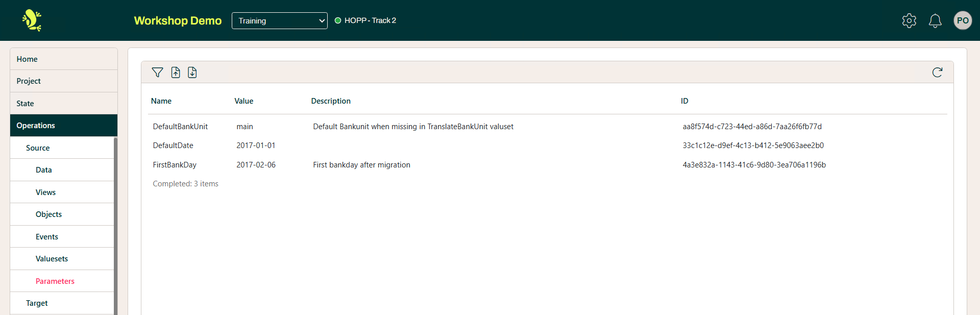Screen dimensions: 980x315
Task: Click 'First bankday after migration' description
Action: [x=362, y=165]
